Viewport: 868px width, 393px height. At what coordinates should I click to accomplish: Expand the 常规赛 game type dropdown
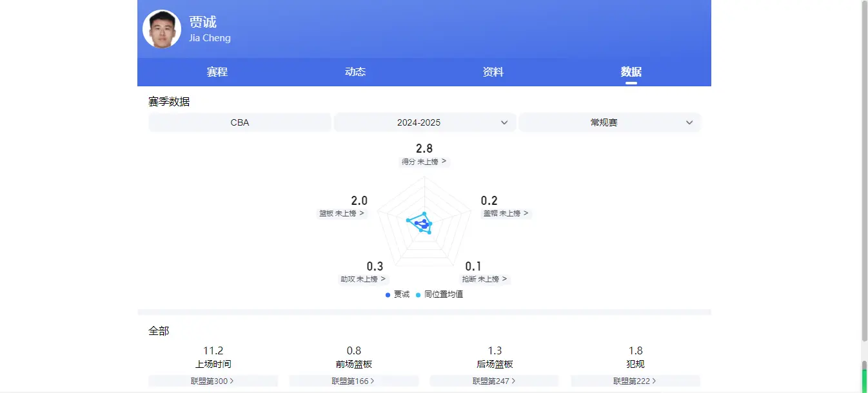609,122
